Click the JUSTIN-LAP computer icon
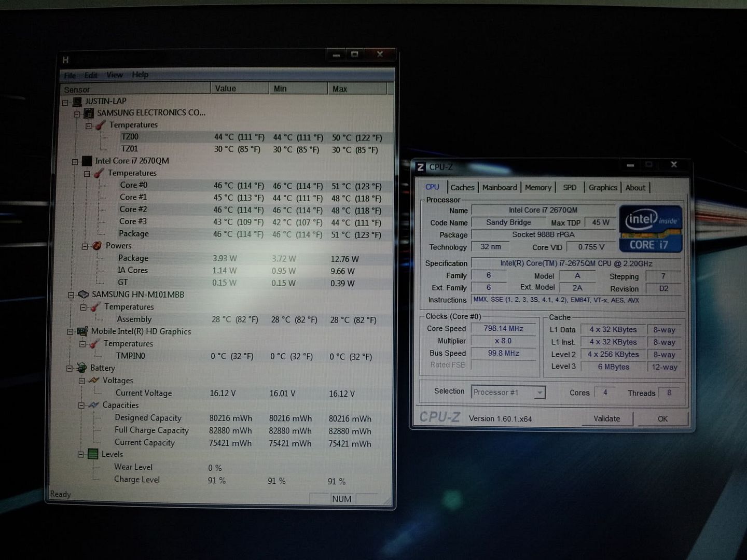This screenshot has height=560, width=747. click(x=77, y=102)
